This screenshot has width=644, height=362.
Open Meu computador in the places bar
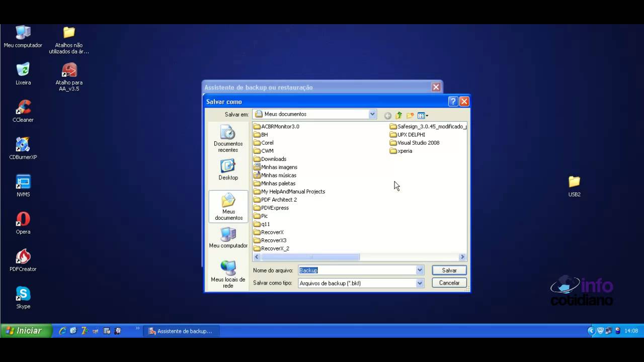click(228, 237)
